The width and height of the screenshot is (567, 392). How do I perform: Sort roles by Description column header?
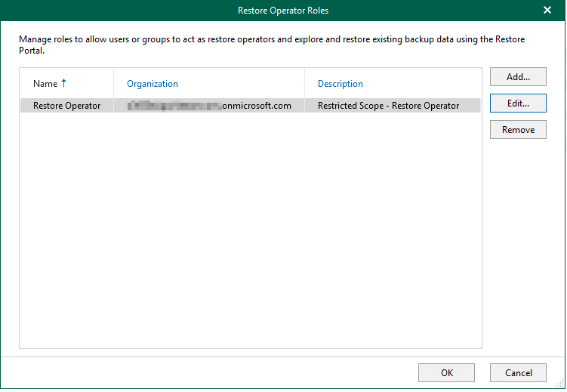click(x=340, y=84)
